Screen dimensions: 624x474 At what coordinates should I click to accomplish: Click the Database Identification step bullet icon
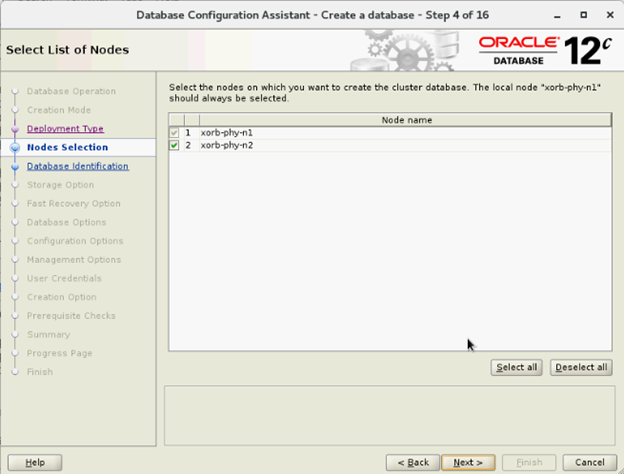tap(15, 166)
